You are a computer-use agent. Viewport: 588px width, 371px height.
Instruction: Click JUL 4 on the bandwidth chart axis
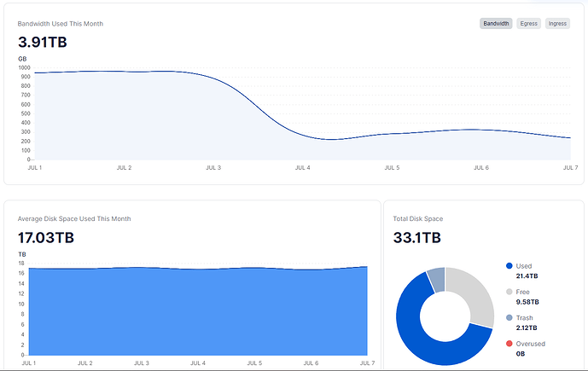coord(302,168)
